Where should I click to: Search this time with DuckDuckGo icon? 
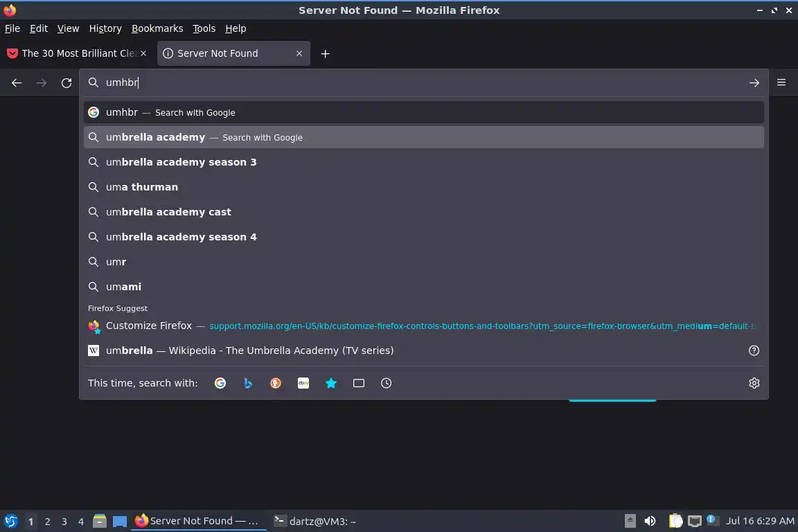275,383
